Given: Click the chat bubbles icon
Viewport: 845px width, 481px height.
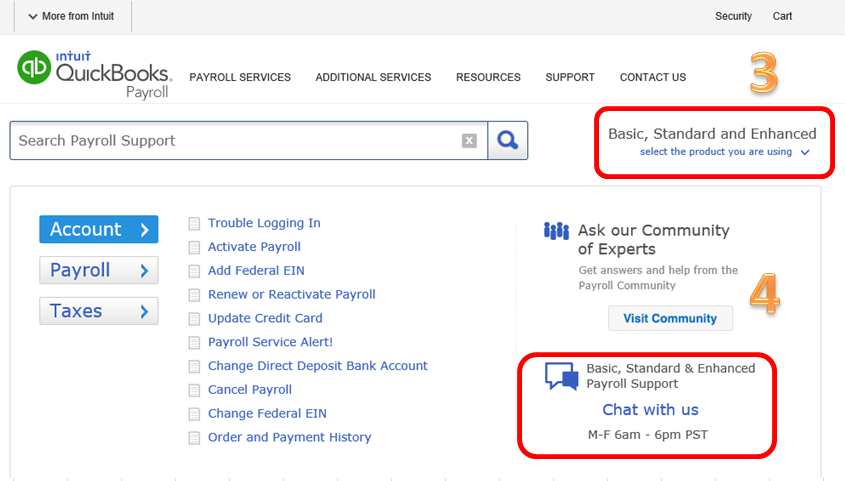Looking at the screenshot, I should (x=562, y=375).
